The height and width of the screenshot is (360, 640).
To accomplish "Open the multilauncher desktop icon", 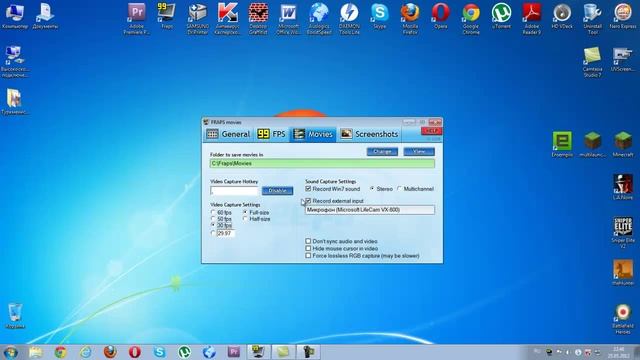I will coord(592,144).
